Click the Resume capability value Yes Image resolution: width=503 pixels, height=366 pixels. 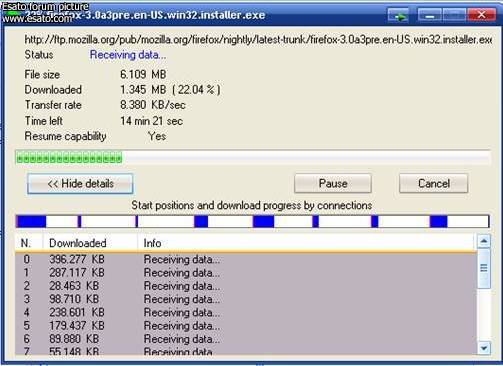157,136
